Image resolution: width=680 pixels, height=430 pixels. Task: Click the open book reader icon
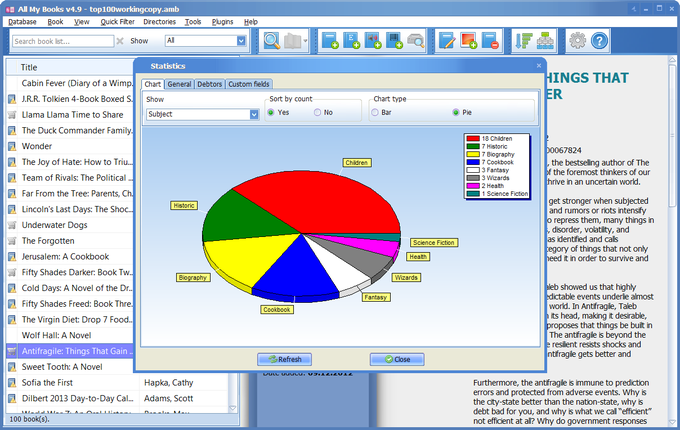click(x=293, y=41)
